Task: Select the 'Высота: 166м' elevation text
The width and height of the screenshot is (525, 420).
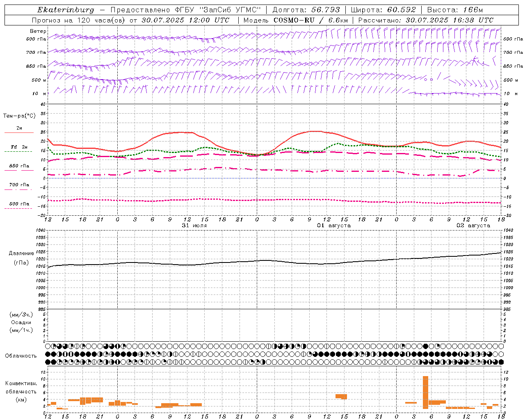Action: (x=455, y=10)
